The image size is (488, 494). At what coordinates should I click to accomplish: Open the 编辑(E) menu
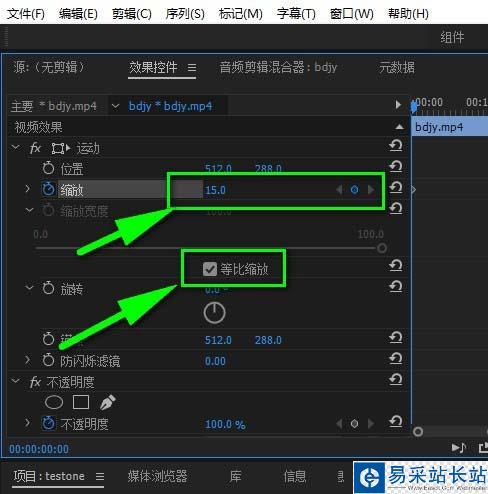tap(78, 14)
